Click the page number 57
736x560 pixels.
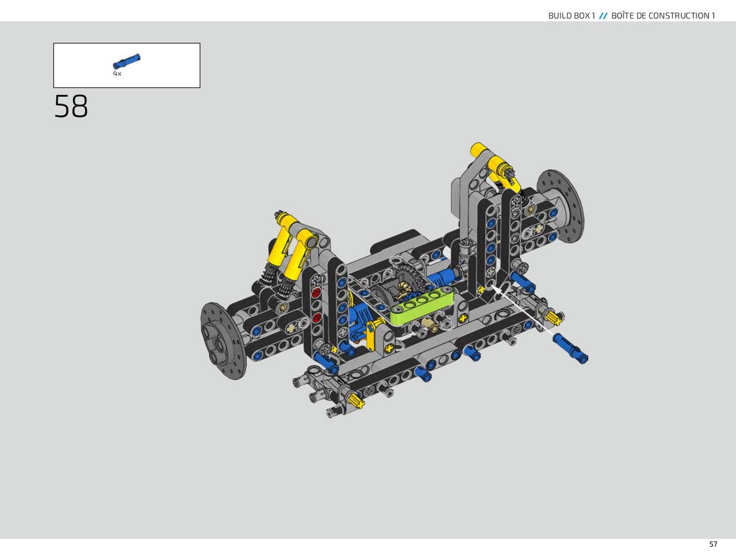(x=713, y=544)
